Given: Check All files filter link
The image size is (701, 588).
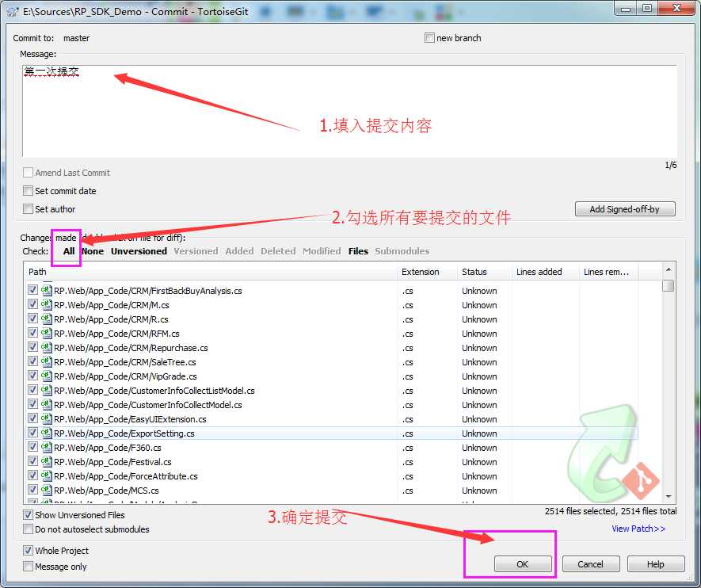Looking at the screenshot, I should pyautogui.click(x=69, y=251).
